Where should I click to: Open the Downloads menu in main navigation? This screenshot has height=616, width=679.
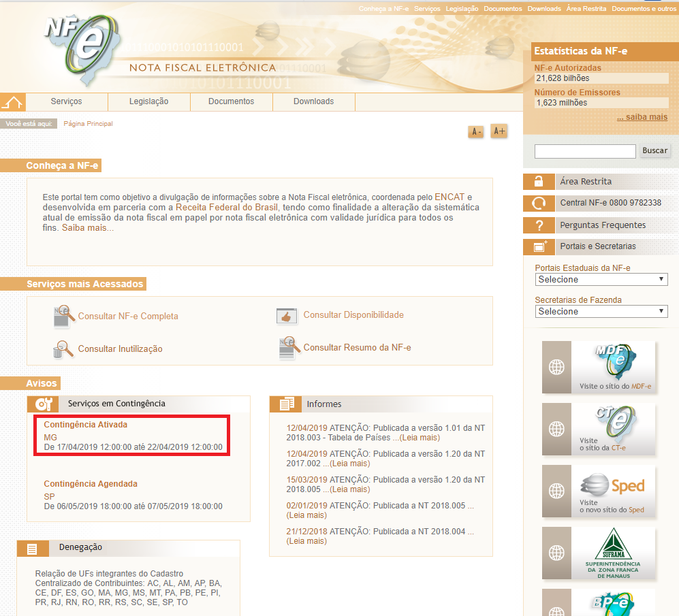[313, 101]
